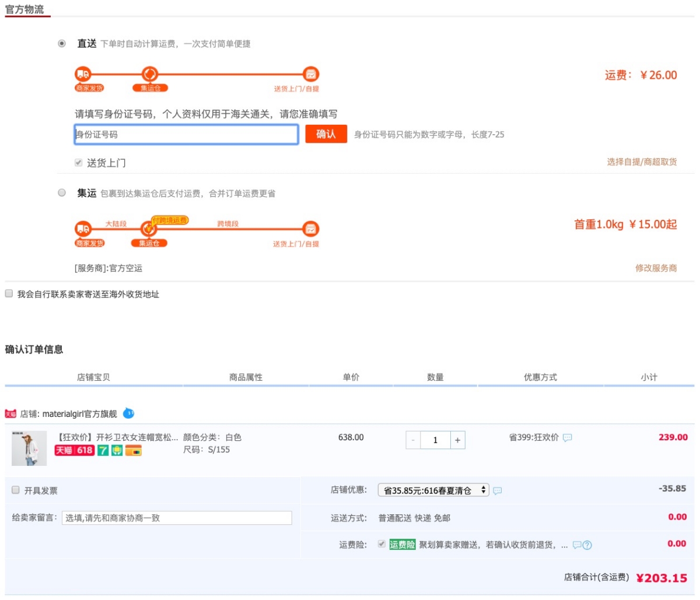Tick the 我会自行联系卖家寄送至海外收货地址 checkbox
This screenshot has height=600, width=700.
coord(9,294)
